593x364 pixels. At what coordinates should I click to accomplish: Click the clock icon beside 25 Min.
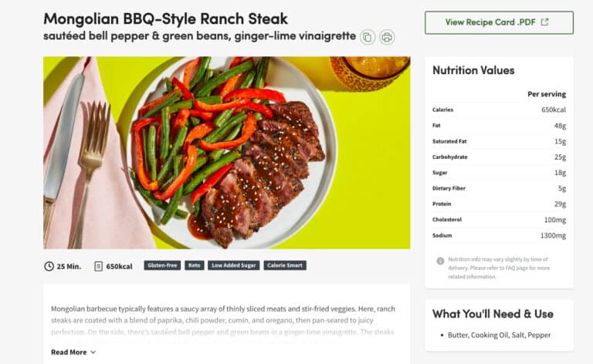pos(49,266)
